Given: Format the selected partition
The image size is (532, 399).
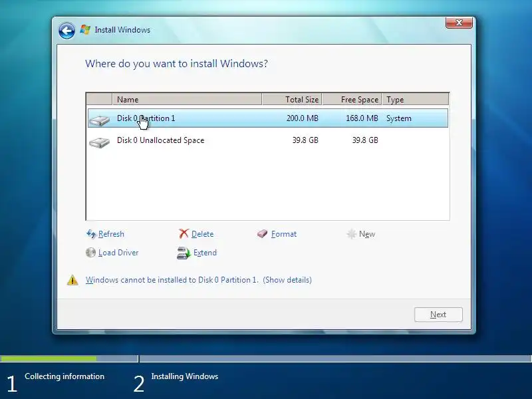Looking at the screenshot, I should click(x=284, y=234).
